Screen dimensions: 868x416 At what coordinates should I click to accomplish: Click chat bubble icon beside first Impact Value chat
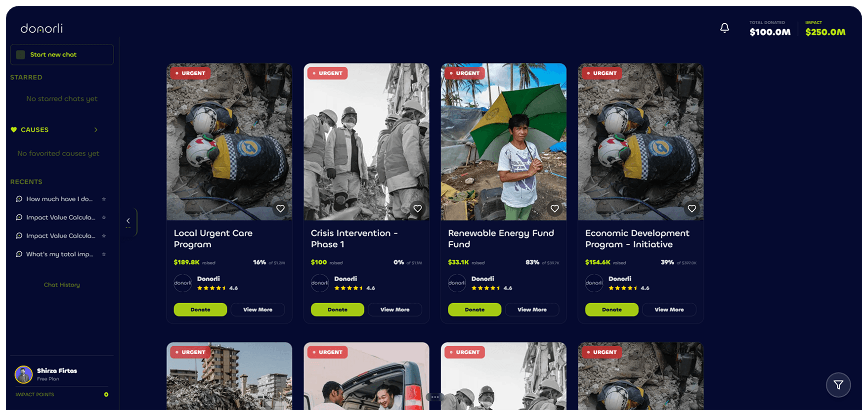19,217
